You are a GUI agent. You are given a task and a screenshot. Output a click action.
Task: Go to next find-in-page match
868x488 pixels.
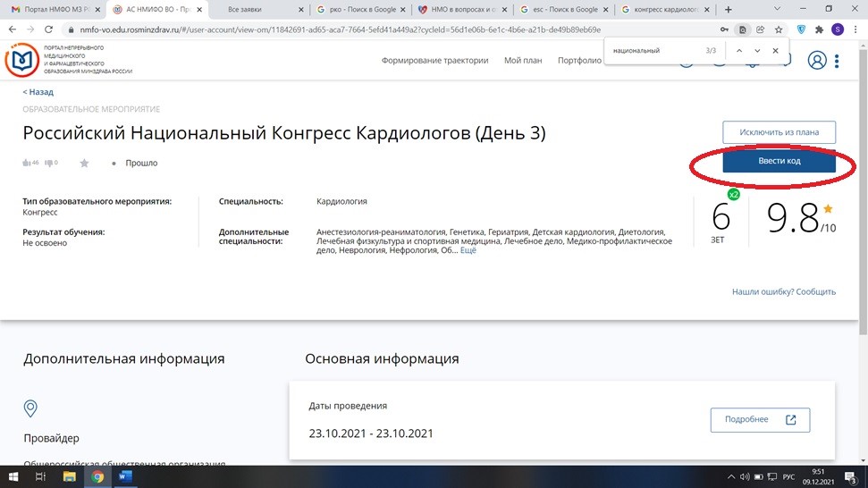[x=757, y=51]
